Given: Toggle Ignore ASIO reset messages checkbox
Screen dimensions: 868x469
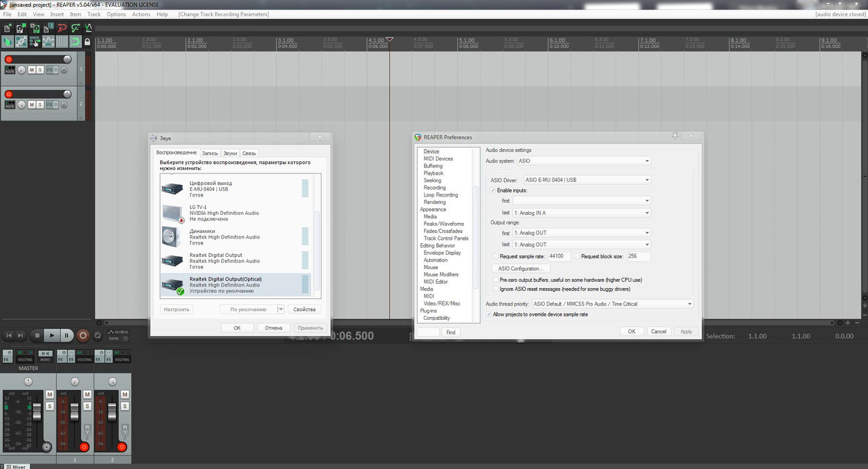Looking at the screenshot, I should click(496, 289).
